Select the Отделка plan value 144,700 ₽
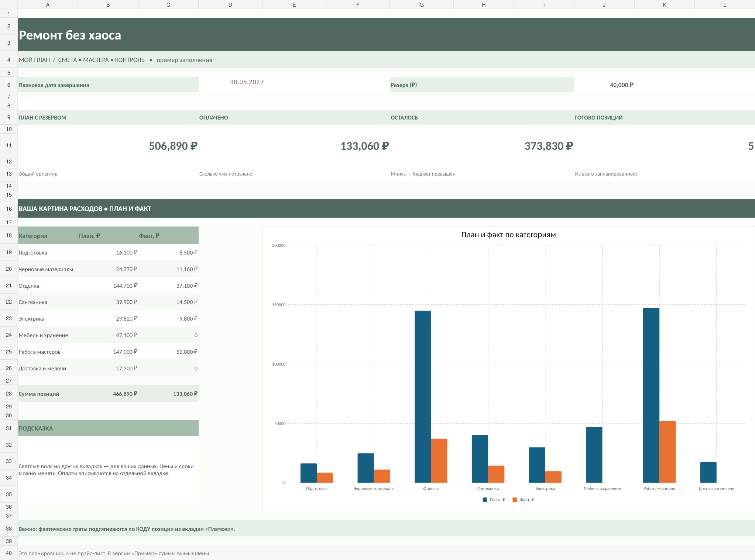This screenshot has width=755, height=560. pyautogui.click(x=125, y=286)
